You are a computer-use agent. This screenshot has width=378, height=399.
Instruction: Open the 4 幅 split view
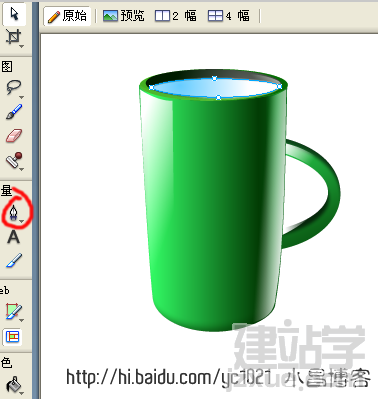coord(229,16)
